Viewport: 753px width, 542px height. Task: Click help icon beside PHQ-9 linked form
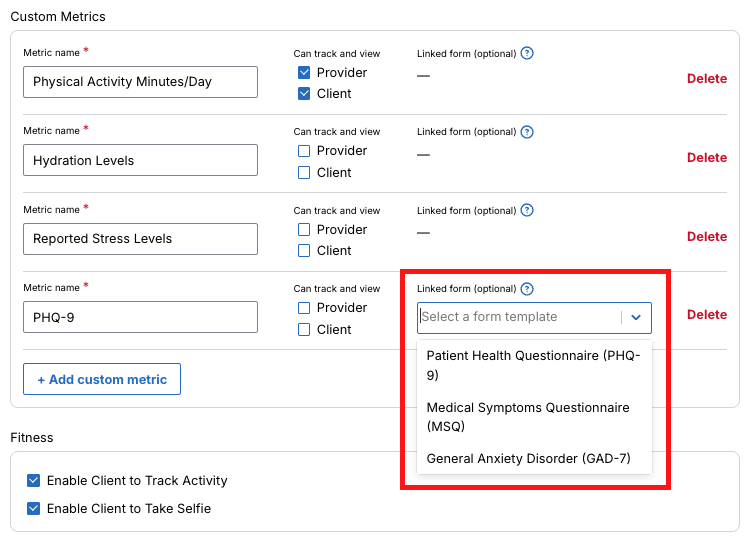tap(527, 289)
